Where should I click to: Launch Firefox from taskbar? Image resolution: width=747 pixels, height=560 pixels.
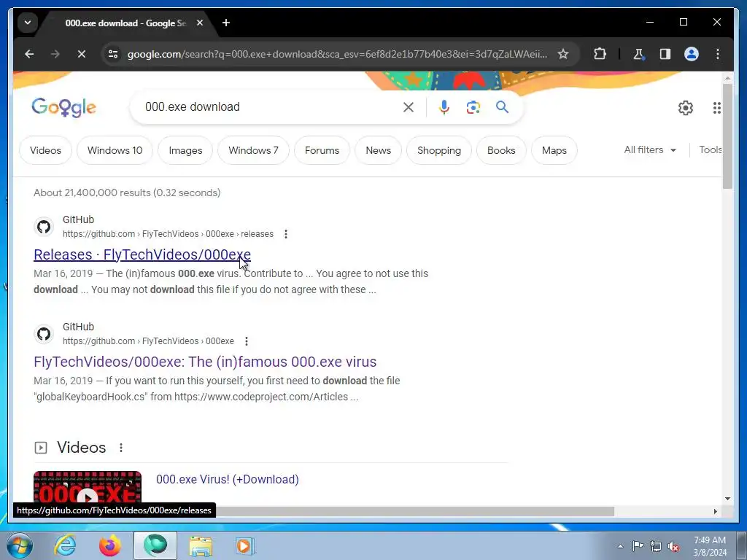coord(109,545)
